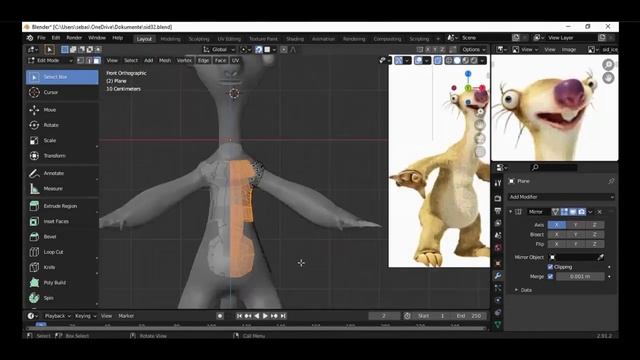The image size is (640, 360).
Task: Select the Poly Build tool
Action: point(62,282)
